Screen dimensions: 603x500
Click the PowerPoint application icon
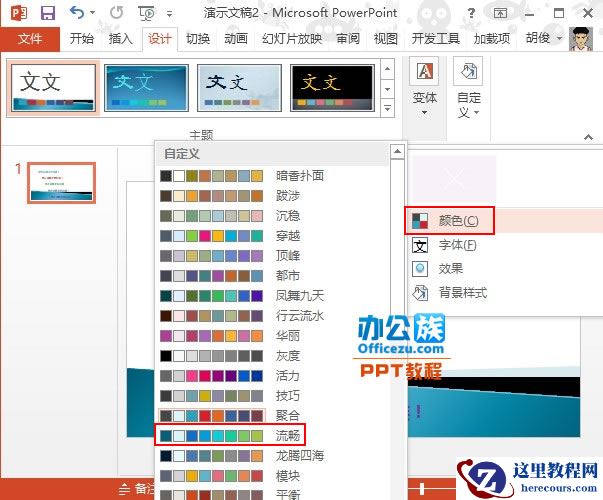[x=18, y=13]
